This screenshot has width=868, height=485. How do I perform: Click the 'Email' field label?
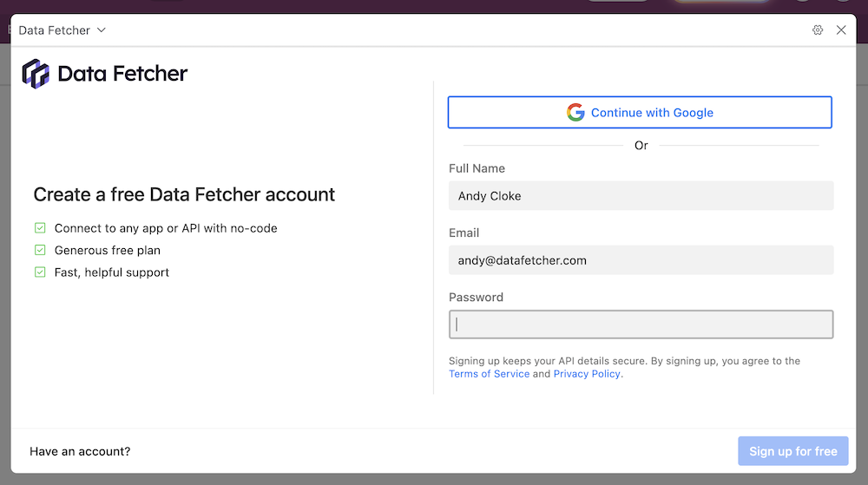click(x=464, y=233)
